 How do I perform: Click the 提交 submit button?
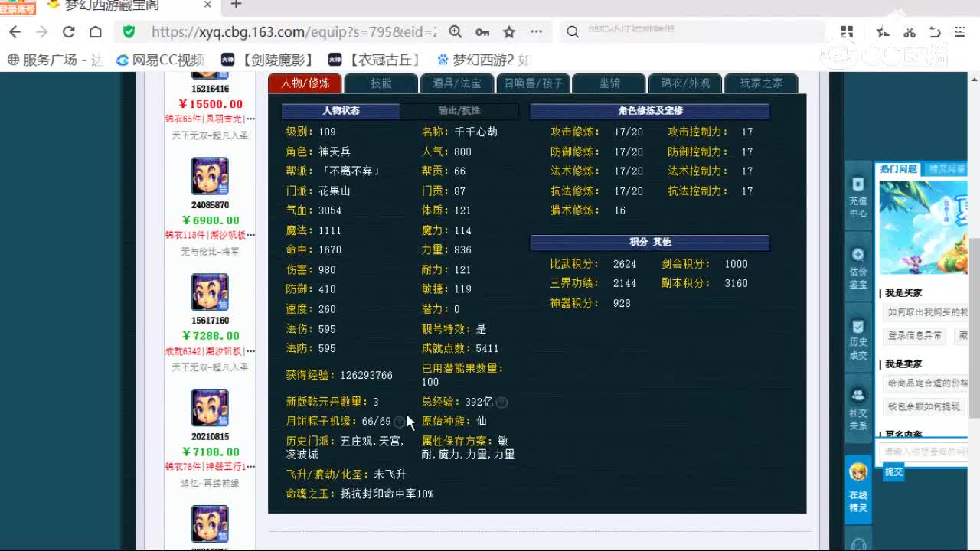[893, 472]
